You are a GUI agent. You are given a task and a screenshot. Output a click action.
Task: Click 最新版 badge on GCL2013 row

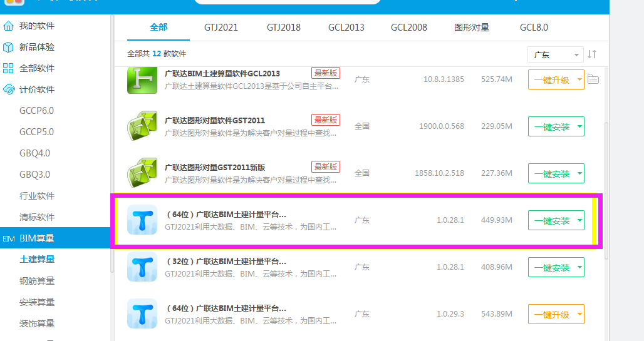pos(326,73)
